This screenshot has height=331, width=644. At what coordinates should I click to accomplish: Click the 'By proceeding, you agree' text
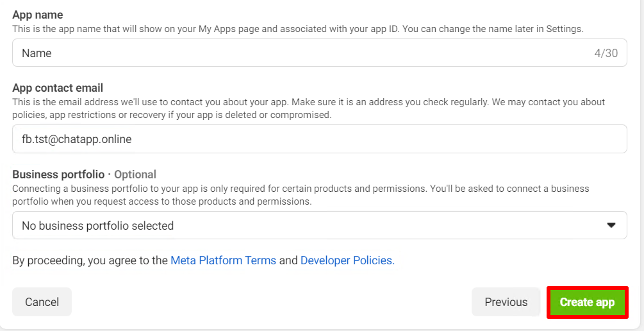pyautogui.click(x=90, y=260)
